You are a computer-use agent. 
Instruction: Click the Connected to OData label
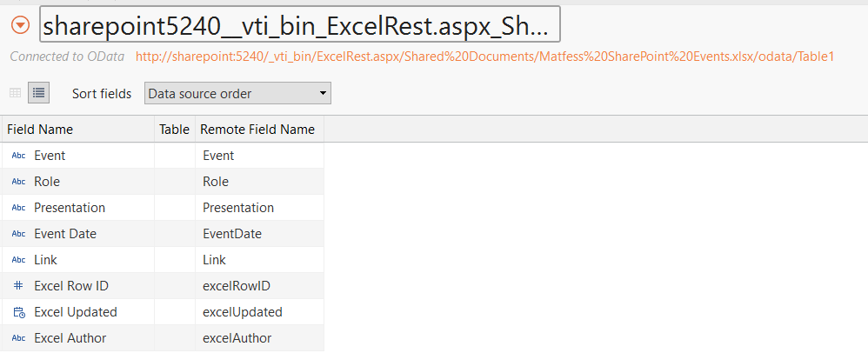67,57
